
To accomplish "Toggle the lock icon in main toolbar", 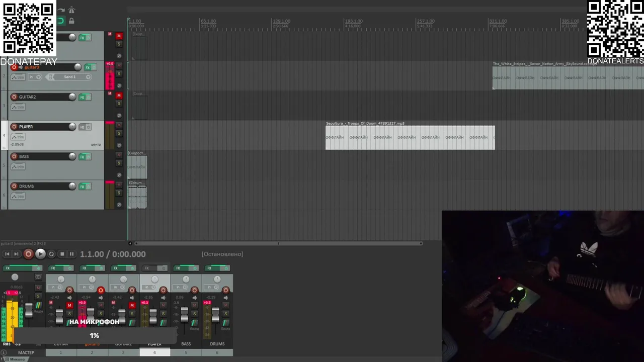I will [x=71, y=21].
